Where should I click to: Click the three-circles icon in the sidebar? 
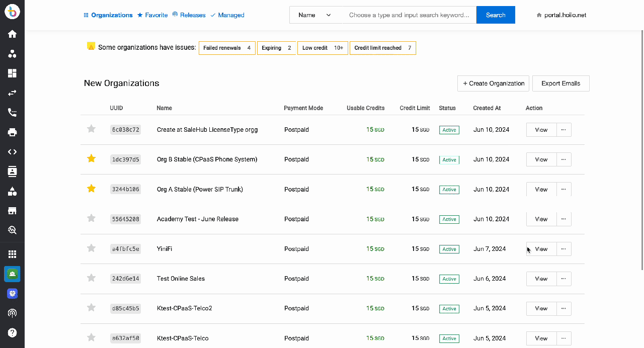point(12,54)
